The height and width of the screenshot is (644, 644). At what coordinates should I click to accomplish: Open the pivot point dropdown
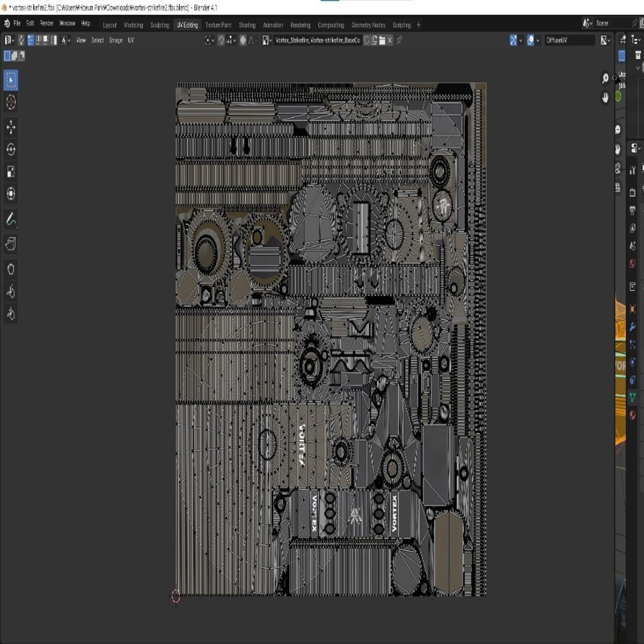209,41
